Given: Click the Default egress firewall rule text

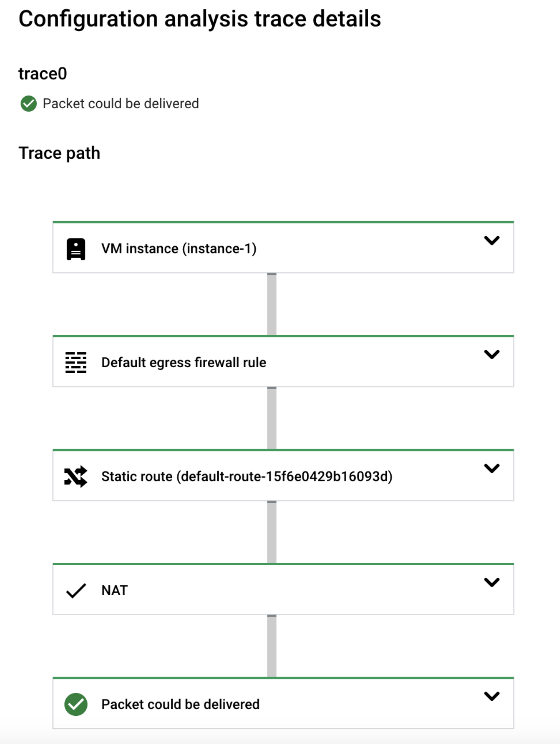Looking at the screenshot, I should pyautogui.click(x=184, y=362).
